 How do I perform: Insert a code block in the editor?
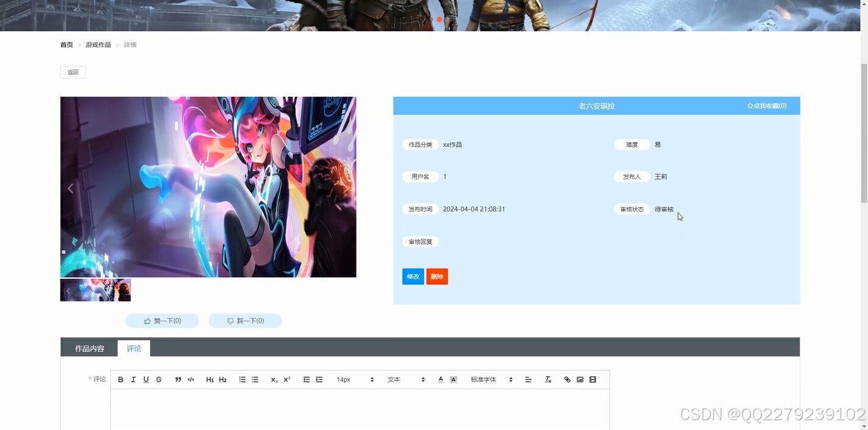191,379
